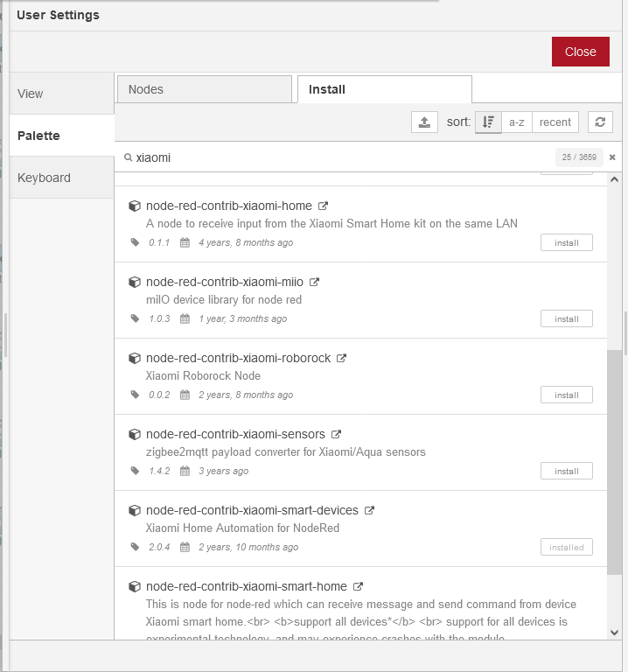Switch to the Nodes tab
Viewport: 628px width, 672px height.
tap(205, 89)
